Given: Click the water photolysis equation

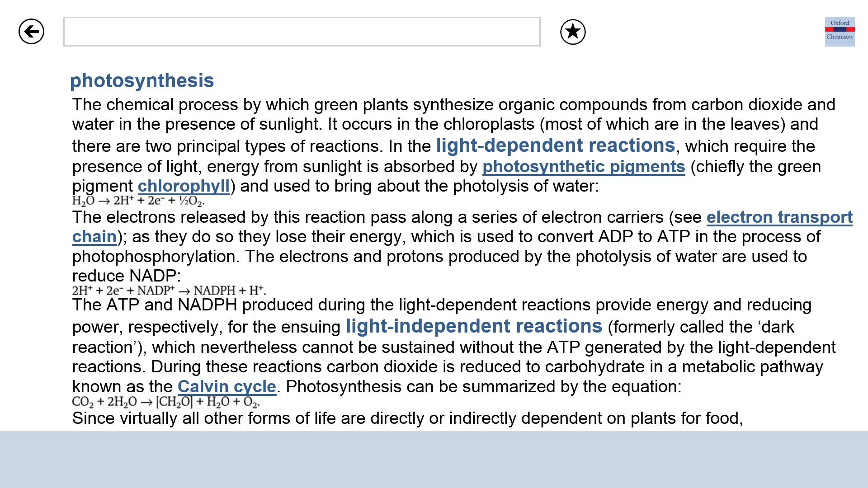Looking at the screenshot, I should [138, 201].
